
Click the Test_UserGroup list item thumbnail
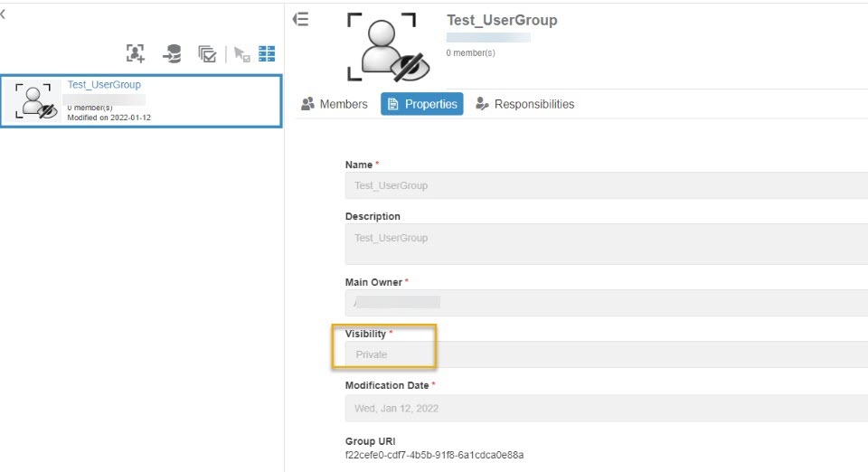click(36, 101)
